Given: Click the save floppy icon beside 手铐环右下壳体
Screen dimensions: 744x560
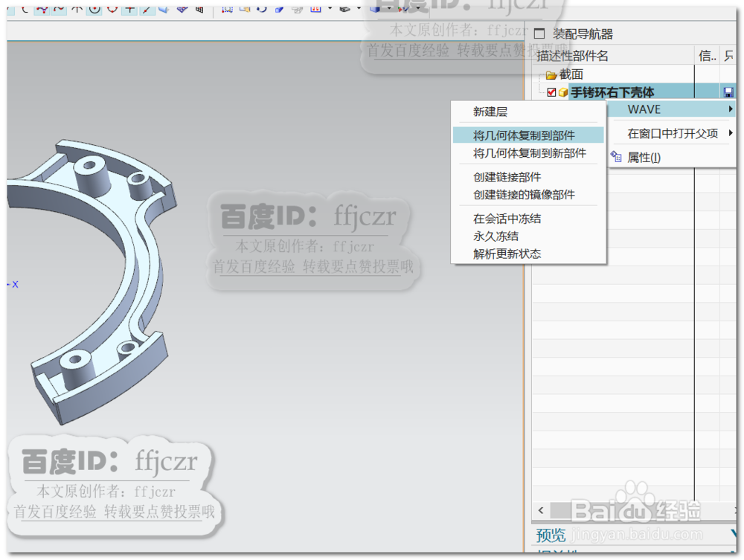Looking at the screenshot, I should pyautogui.click(x=729, y=92).
